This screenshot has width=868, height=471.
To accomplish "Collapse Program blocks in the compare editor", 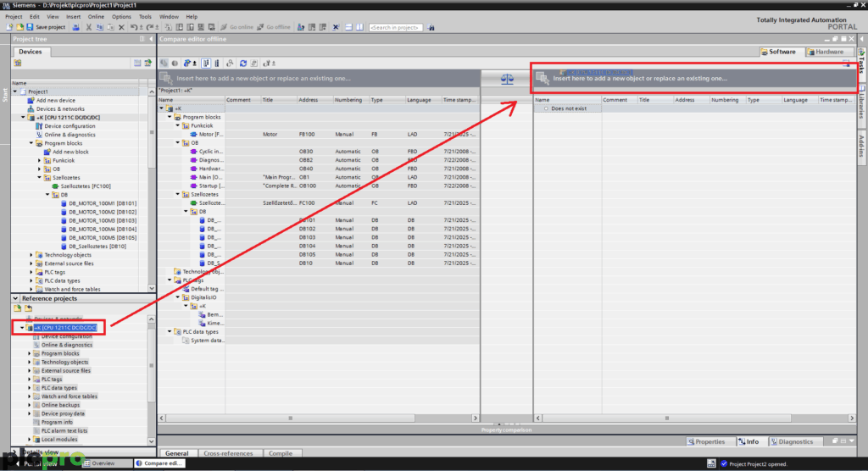I will [170, 118].
